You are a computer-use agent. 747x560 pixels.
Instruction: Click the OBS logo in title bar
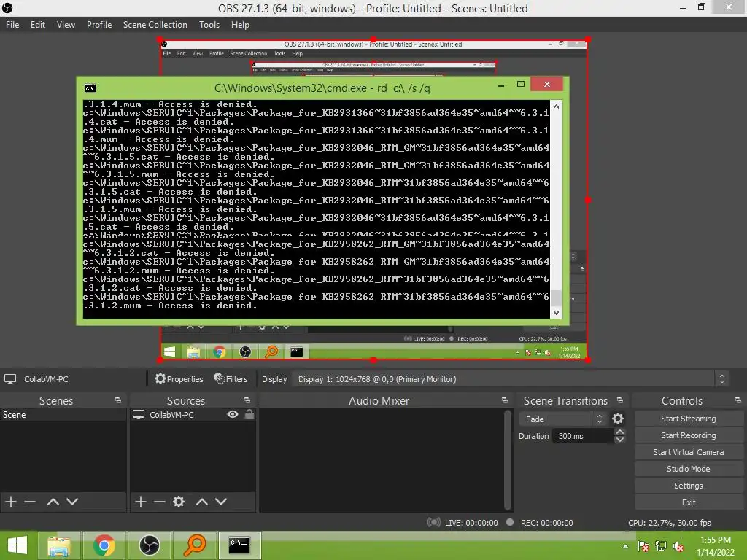[x=7, y=8]
